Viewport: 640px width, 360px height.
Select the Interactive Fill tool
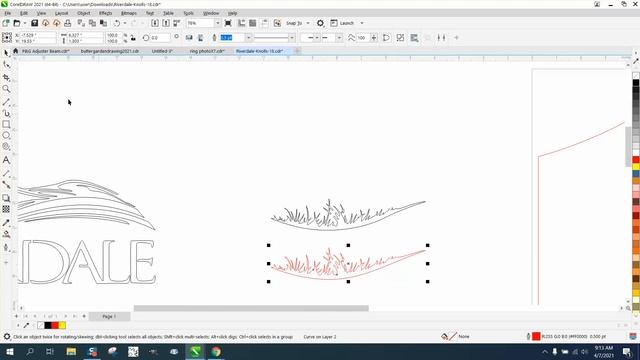point(6,234)
